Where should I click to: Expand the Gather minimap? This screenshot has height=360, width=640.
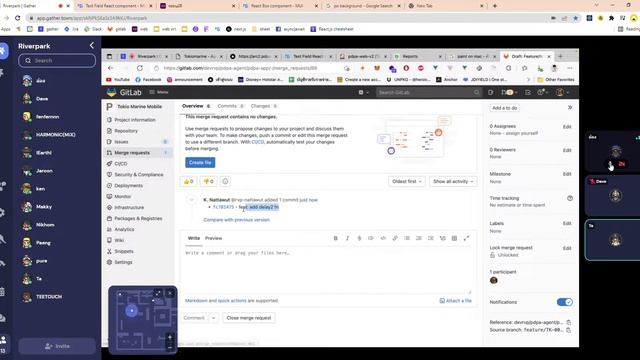click(x=158, y=293)
